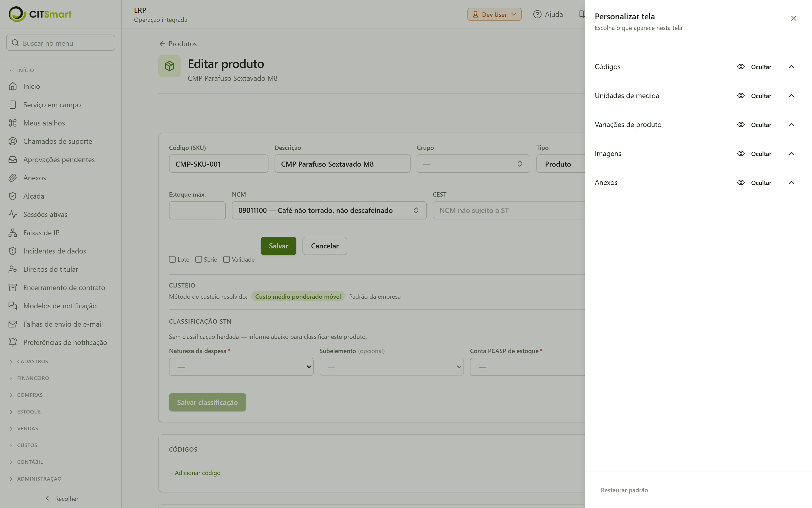Viewport: 812px width, 508px height.
Task: Click the Buscar no menu search field
Action: (60, 43)
